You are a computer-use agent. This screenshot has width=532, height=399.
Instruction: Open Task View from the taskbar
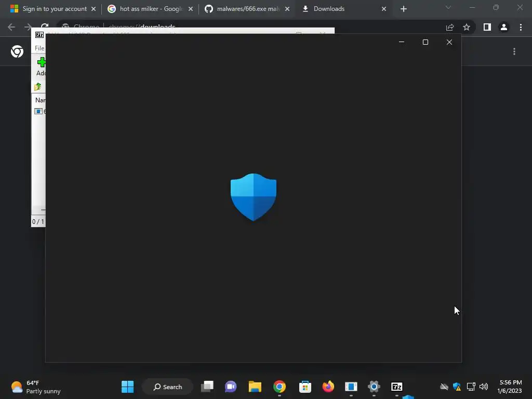tap(207, 387)
